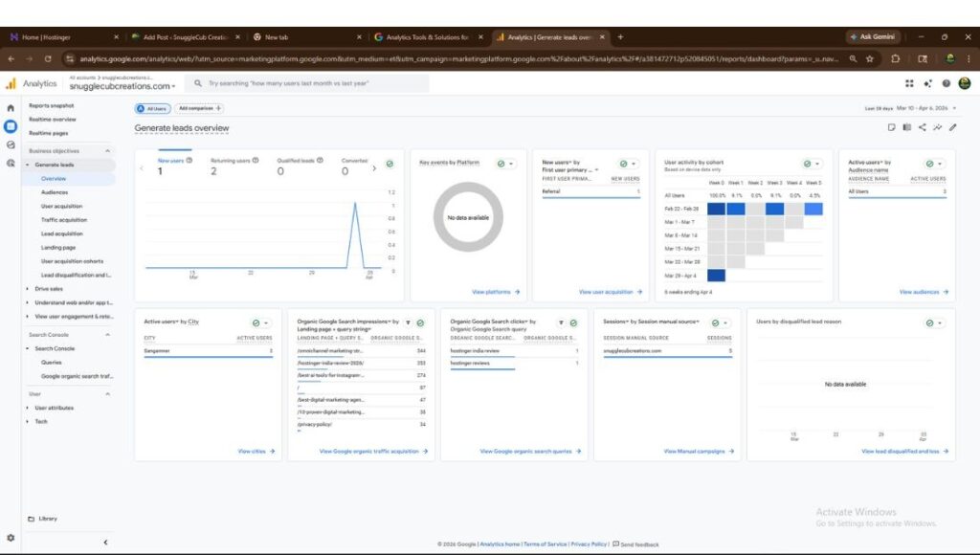This screenshot has width=980, height=555.
Task: Open the Home icon in Analytics sidebar
Action: click(x=10, y=107)
